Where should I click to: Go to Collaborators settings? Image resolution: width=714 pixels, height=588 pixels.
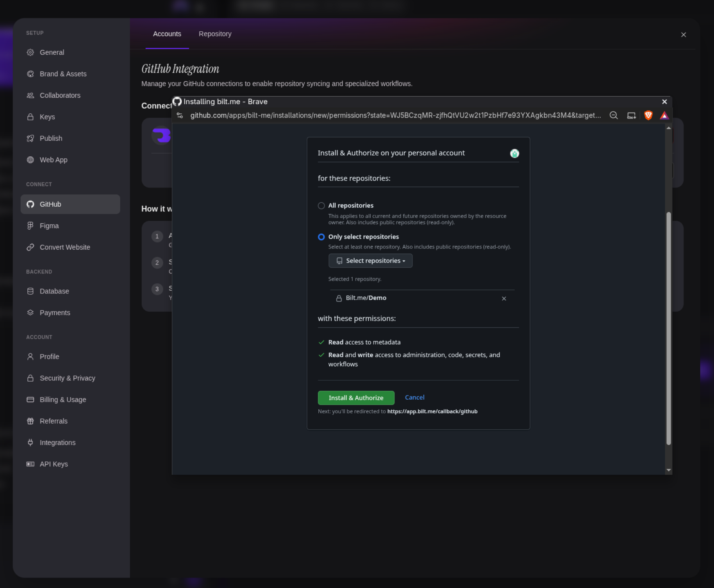70,95
